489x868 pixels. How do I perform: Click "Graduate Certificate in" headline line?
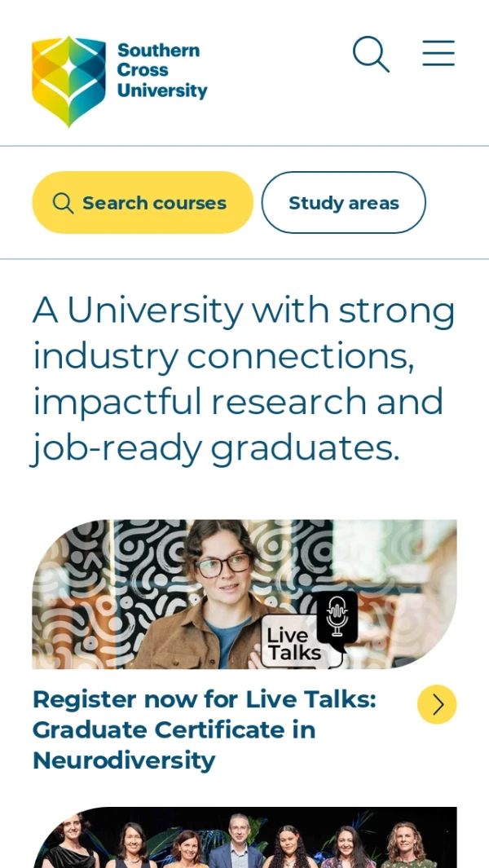coord(174,729)
